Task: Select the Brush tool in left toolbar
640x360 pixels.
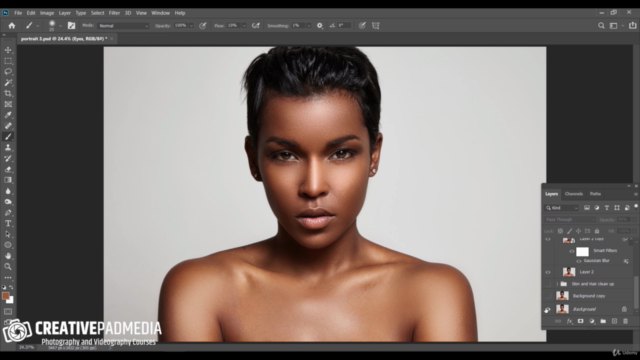Action: pos(8,137)
